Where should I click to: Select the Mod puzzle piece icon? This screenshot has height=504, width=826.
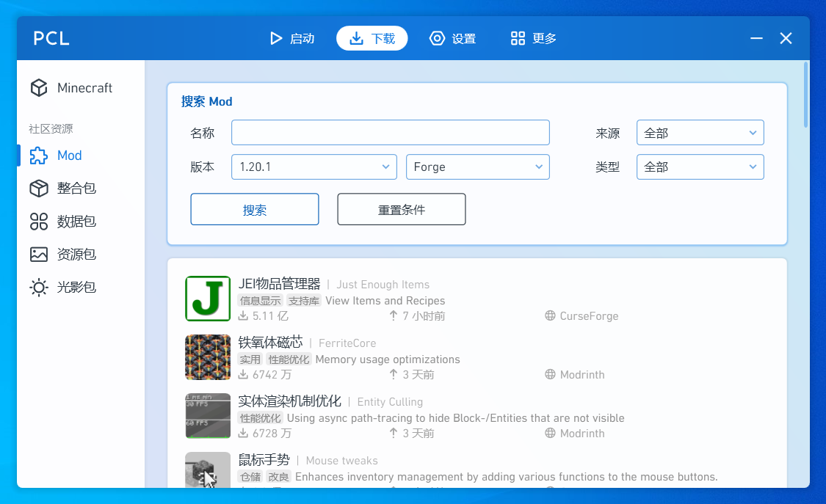click(x=38, y=156)
